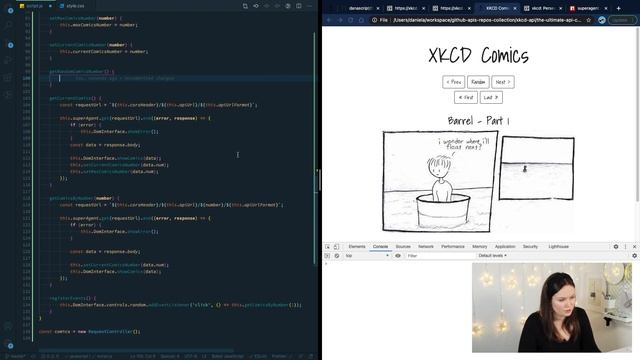The width and height of the screenshot is (640, 360).
Task: Click the console Filter input field
Action: coord(440,256)
